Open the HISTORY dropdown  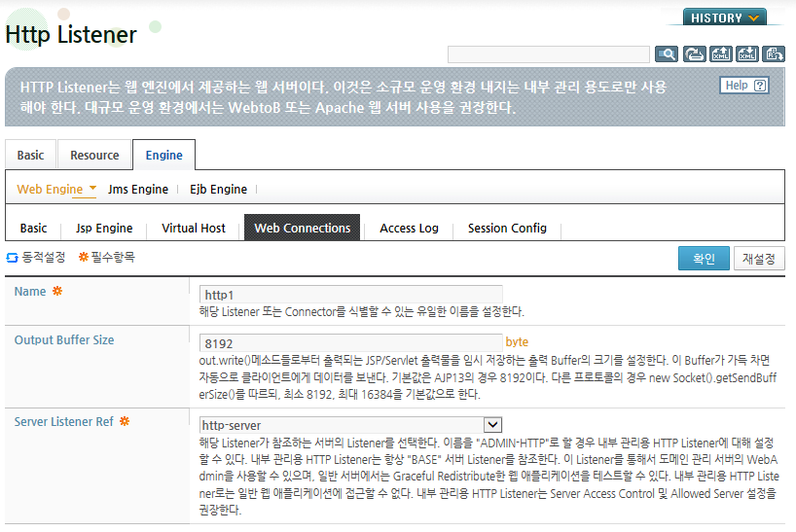tap(724, 18)
